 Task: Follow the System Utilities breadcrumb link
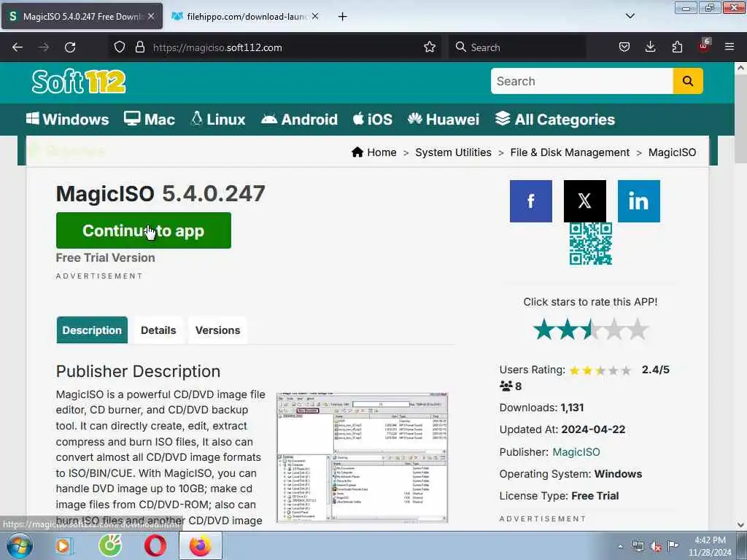[453, 152]
